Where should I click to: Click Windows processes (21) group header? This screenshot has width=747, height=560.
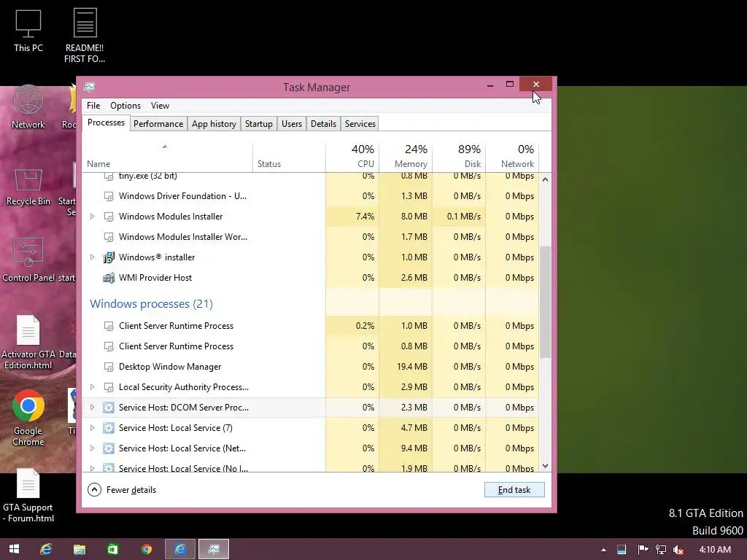(151, 304)
